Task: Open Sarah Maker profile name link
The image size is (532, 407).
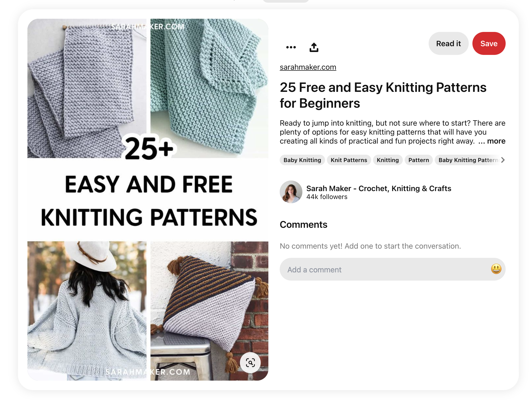Action: pyautogui.click(x=379, y=188)
